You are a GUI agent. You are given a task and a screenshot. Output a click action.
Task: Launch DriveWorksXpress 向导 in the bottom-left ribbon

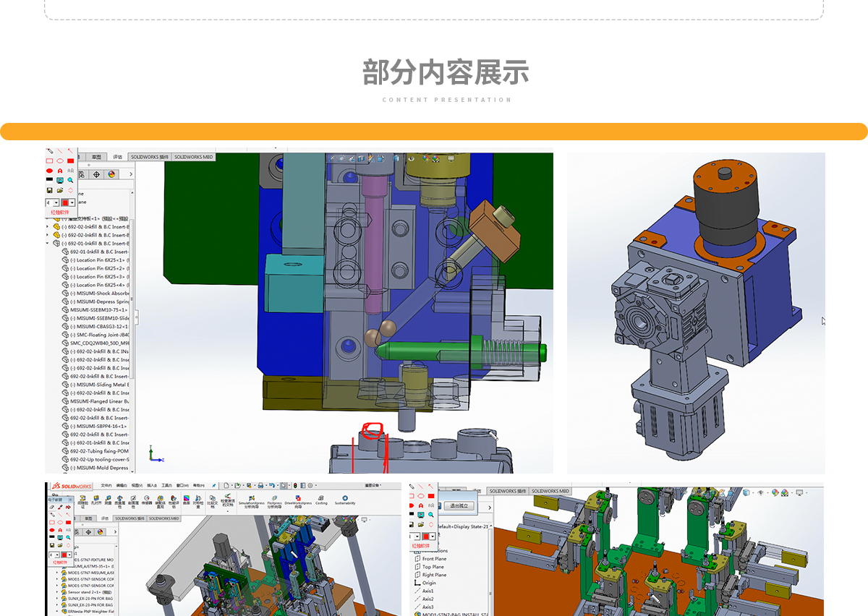pos(298,501)
